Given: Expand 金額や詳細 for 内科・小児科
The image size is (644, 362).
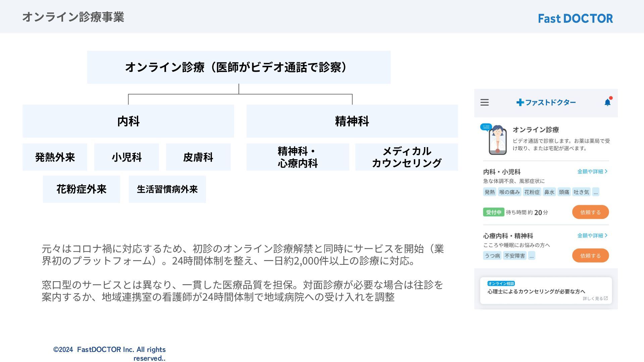Looking at the screenshot, I should (592, 171).
